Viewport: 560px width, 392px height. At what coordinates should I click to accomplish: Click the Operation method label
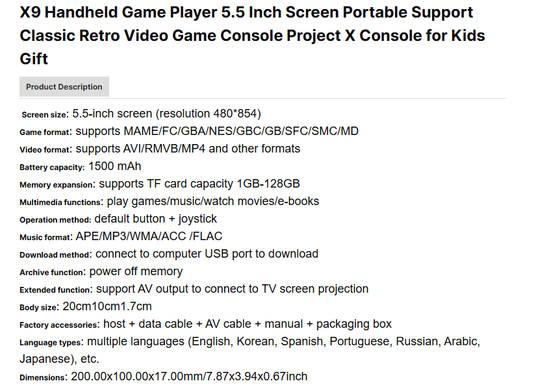tap(55, 220)
